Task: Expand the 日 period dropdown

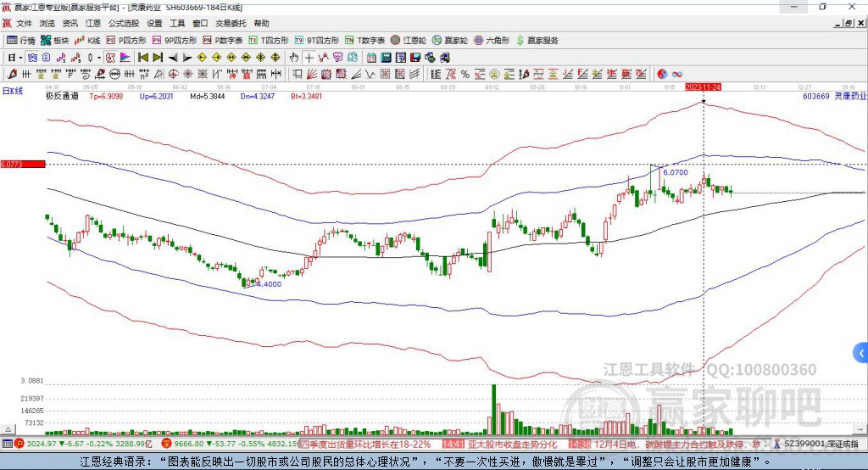Action: 20,58
